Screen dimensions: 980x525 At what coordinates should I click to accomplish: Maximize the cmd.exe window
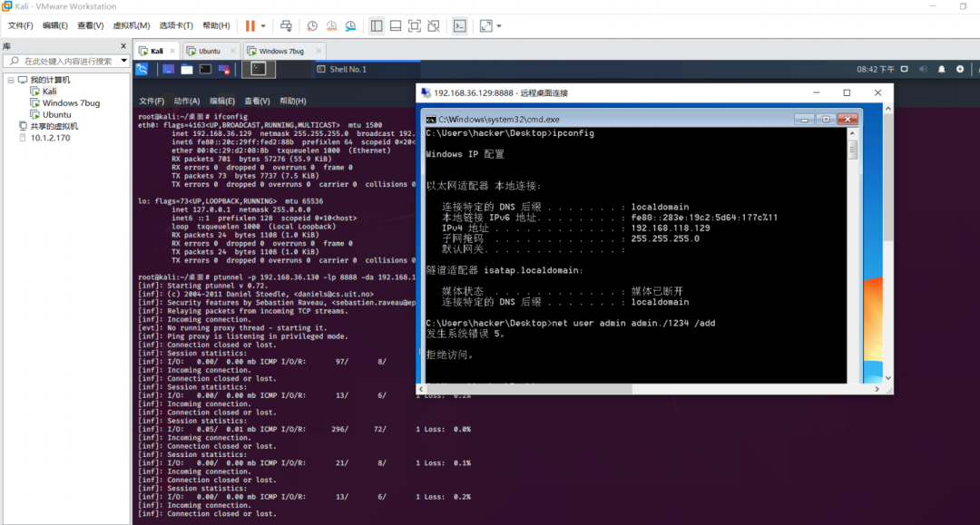826,119
